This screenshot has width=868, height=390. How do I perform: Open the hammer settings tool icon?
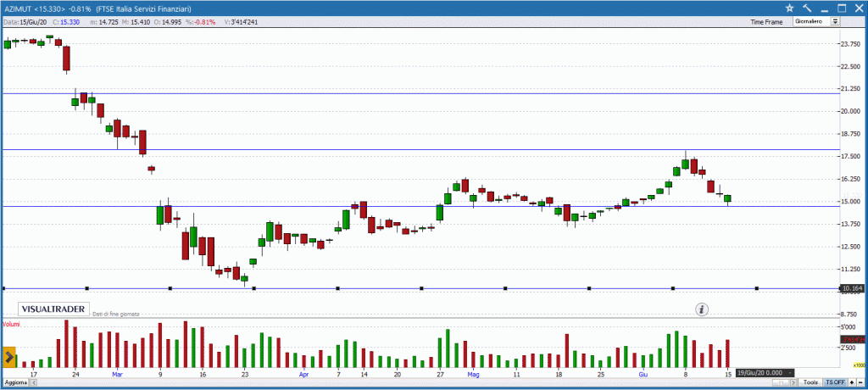[807, 8]
